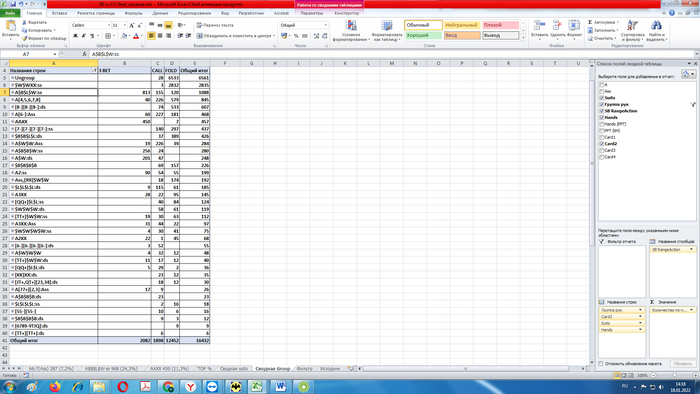Click Перенос текста (Wrap Text) button
The width and height of the screenshot is (700, 394).
tap(215, 25)
